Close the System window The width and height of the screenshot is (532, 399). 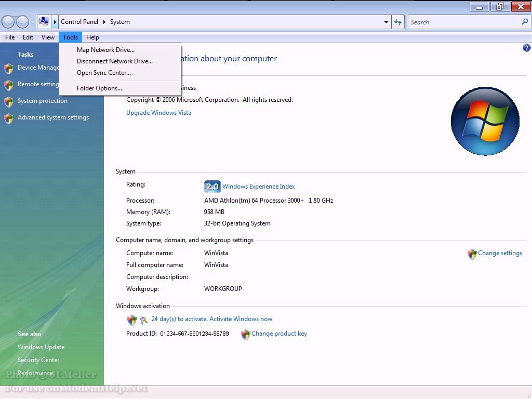(x=521, y=7)
